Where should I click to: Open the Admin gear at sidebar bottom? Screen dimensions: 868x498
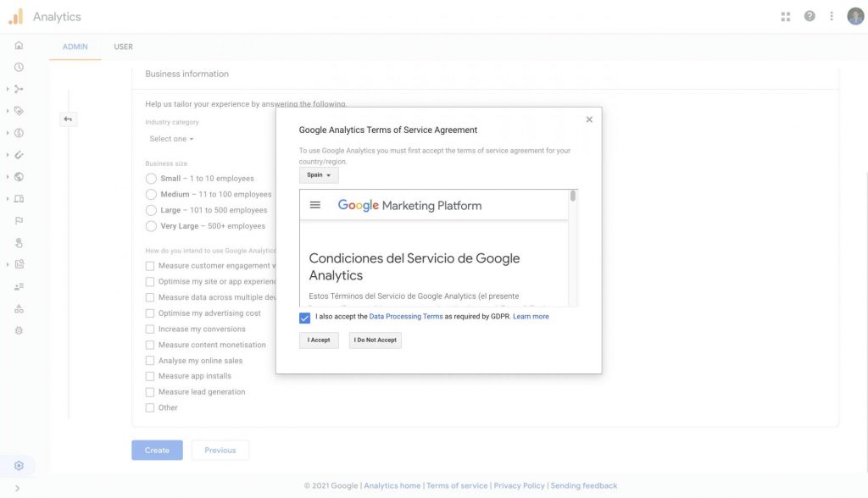pyautogui.click(x=19, y=466)
